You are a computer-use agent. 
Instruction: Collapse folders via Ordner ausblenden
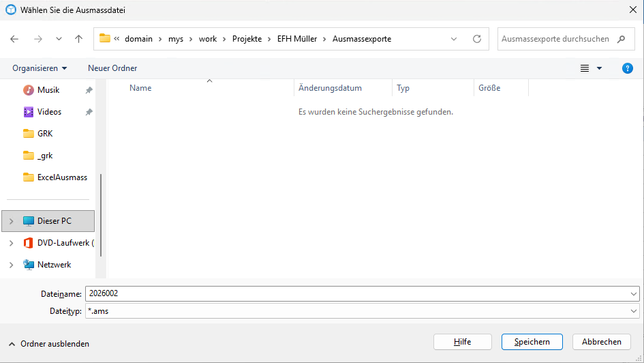coord(49,344)
